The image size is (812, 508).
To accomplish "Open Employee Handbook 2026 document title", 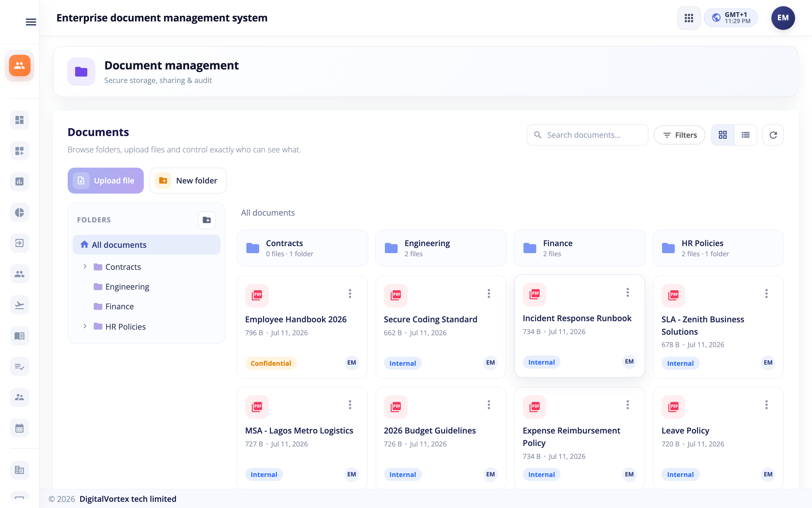I will click(x=295, y=319).
